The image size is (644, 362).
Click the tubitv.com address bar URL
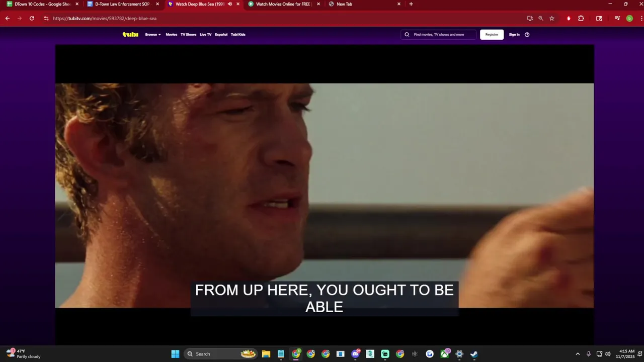[x=105, y=18]
